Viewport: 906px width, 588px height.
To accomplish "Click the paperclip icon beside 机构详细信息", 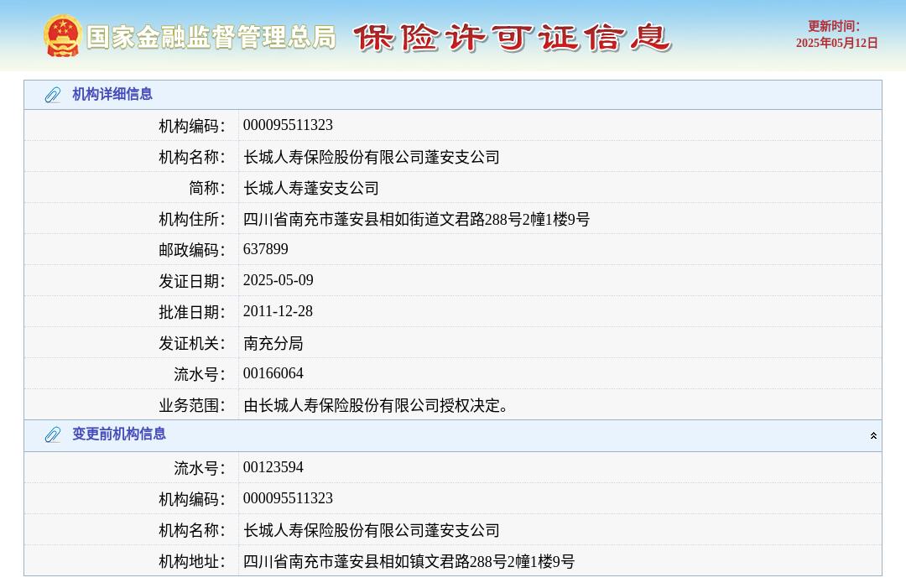I will coord(53,95).
